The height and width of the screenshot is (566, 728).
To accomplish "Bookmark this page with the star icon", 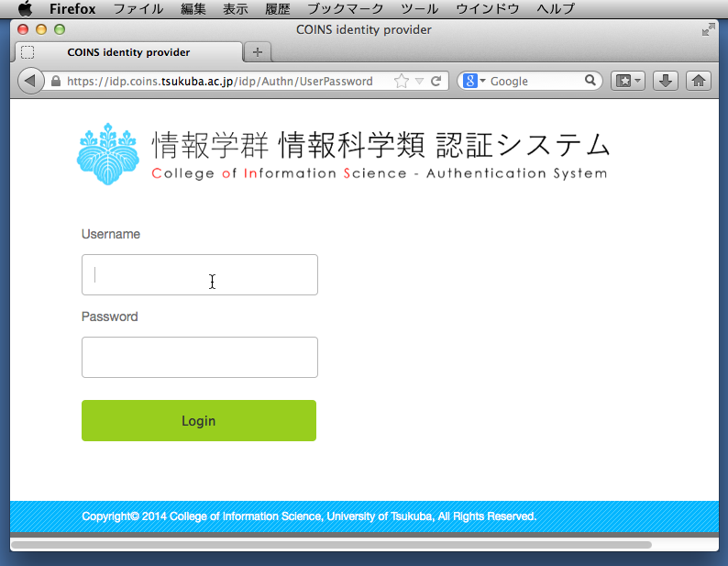I will (x=401, y=81).
